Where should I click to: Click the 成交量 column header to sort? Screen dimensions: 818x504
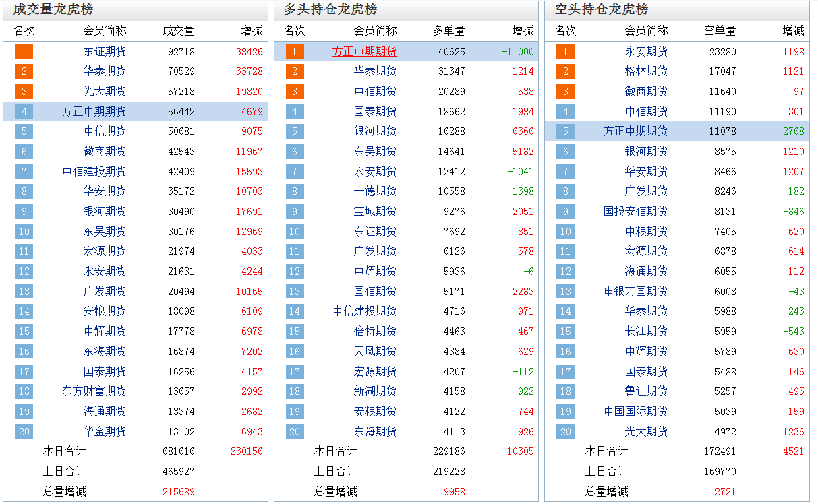pos(179,30)
